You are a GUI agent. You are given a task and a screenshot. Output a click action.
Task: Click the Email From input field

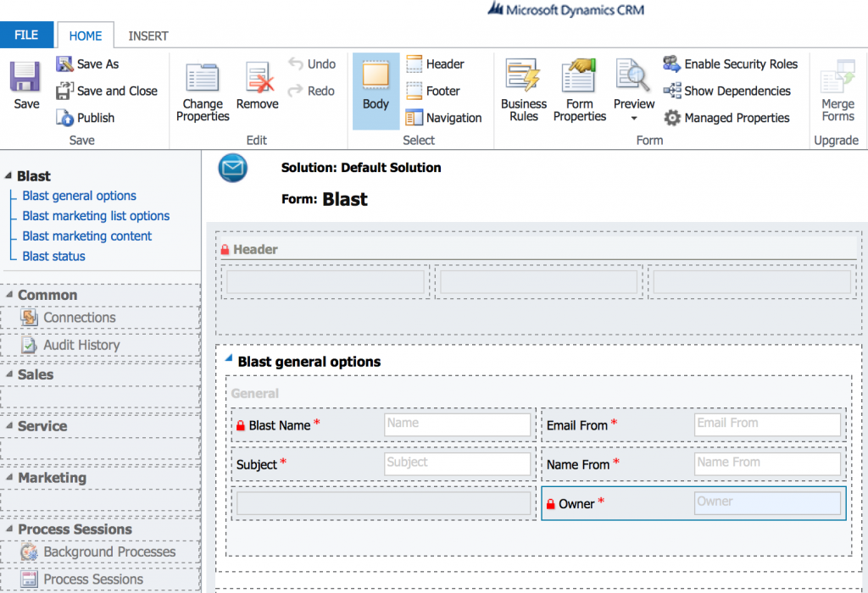pyautogui.click(x=767, y=424)
